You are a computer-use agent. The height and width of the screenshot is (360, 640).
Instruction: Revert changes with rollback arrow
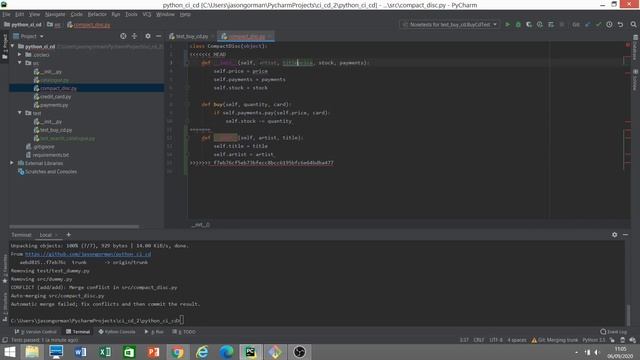click(620, 24)
